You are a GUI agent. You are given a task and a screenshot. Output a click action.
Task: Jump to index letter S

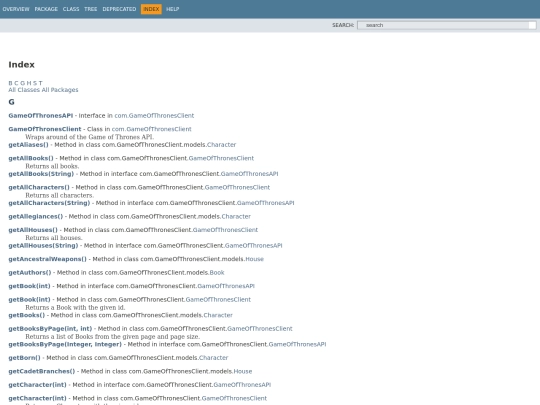pos(35,83)
